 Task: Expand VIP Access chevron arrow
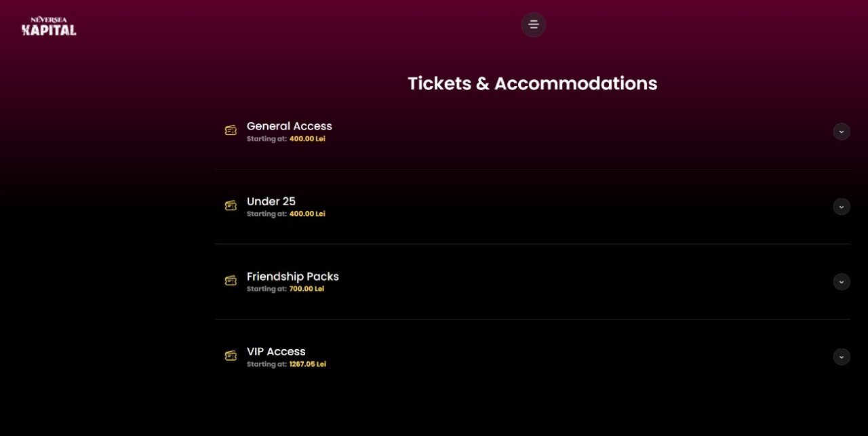841,357
